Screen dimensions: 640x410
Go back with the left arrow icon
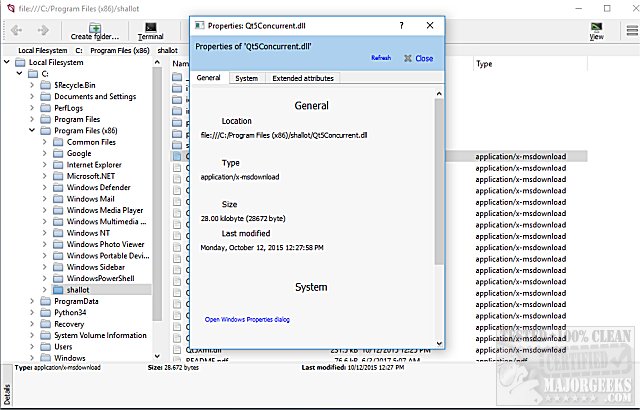(x=16, y=30)
